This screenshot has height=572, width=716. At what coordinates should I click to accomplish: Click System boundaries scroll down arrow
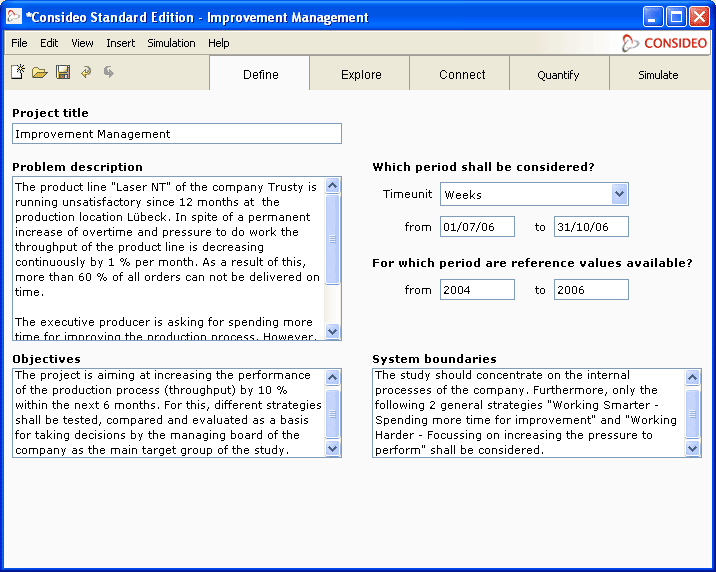(692, 448)
